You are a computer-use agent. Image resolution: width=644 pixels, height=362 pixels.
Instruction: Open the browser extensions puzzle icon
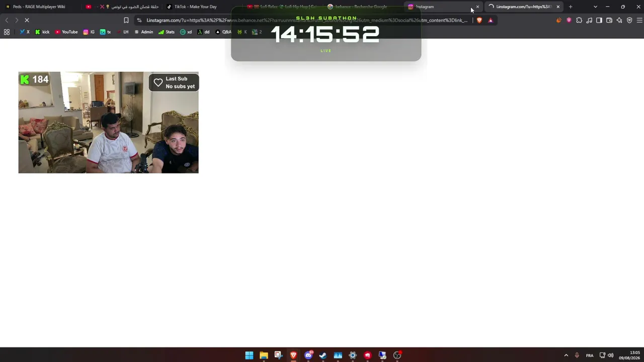click(x=579, y=20)
